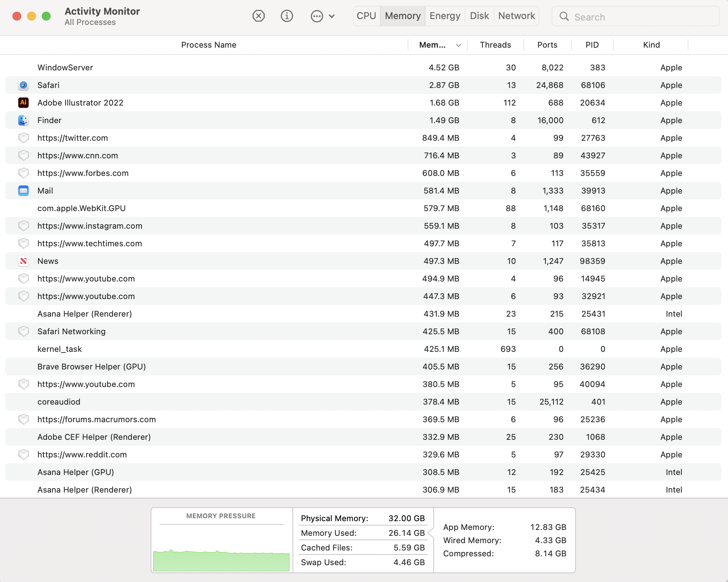This screenshot has width=728, height=582.
Task: Click shield icon for youtube.com PID 14945
Action: [23, 279]
